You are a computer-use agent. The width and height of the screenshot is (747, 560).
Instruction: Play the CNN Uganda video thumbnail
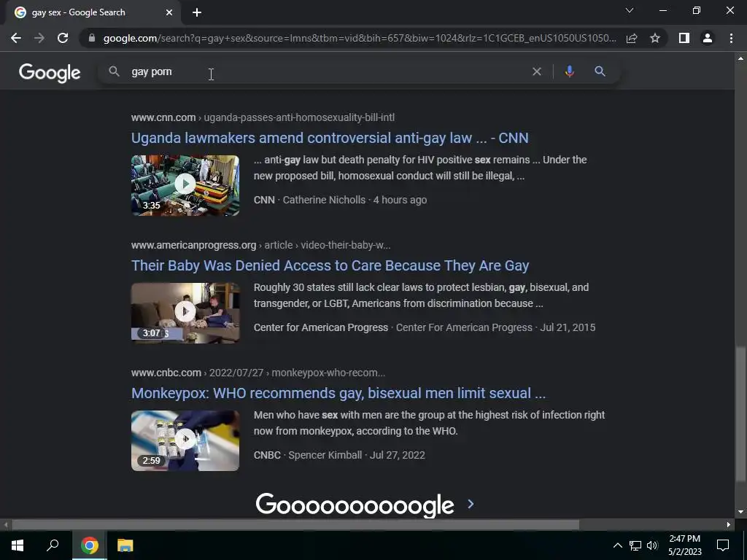(185, 184)
